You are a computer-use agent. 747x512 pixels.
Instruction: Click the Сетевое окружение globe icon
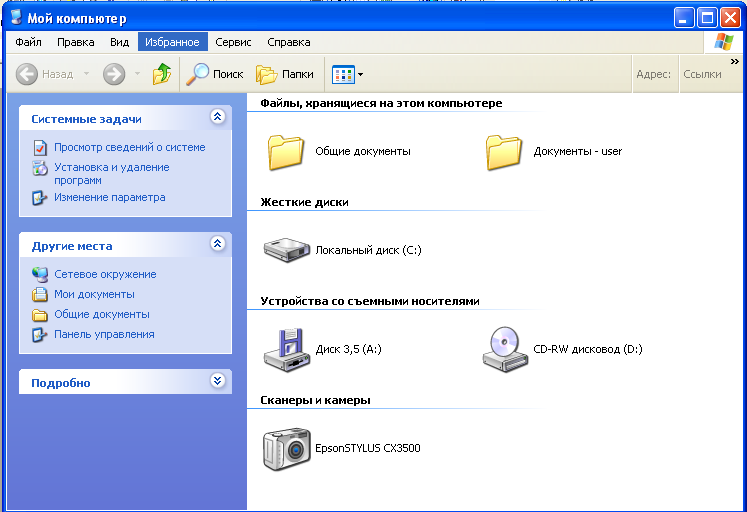pos(40,274)
